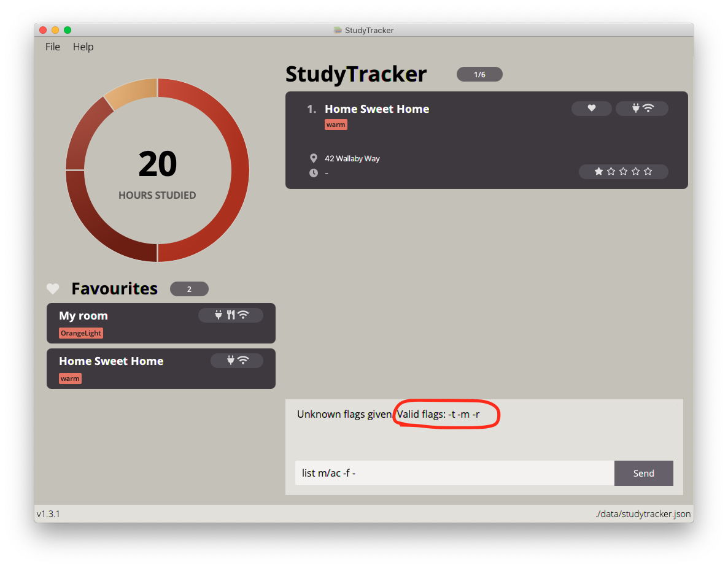
Task: Click the v1.3.1 version label
Action: point(48,513)
